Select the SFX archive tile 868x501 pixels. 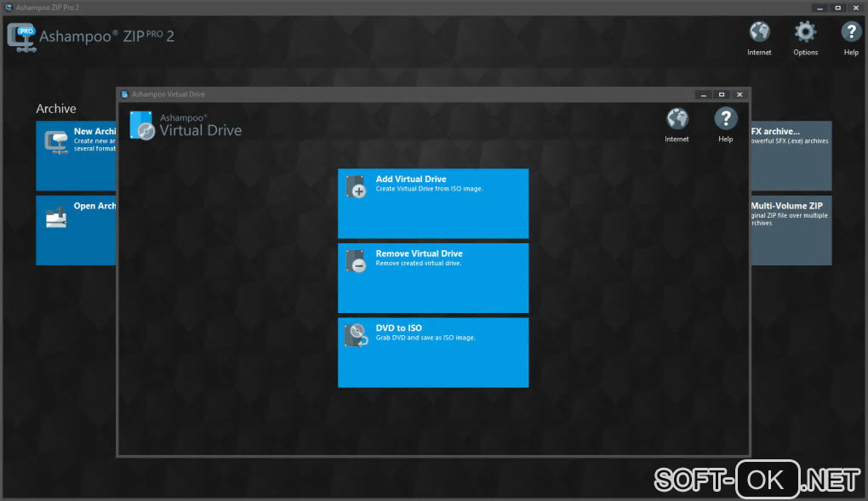pos(791,156)
